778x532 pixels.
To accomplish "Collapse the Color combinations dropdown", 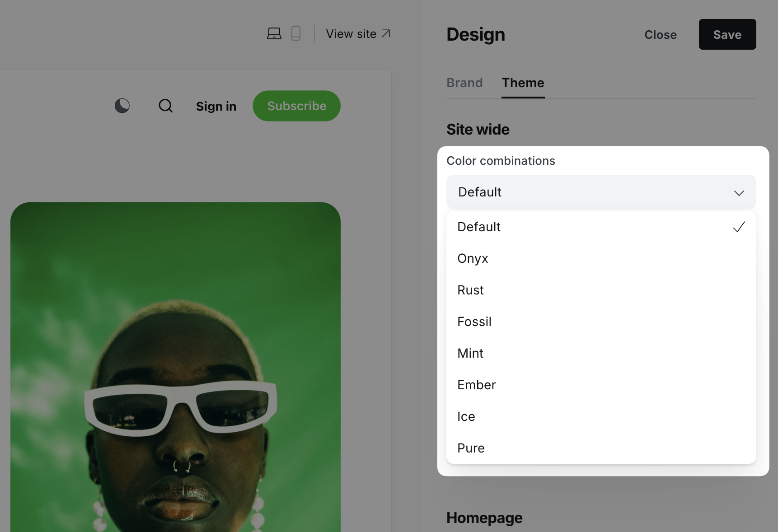I will [601, 192].
